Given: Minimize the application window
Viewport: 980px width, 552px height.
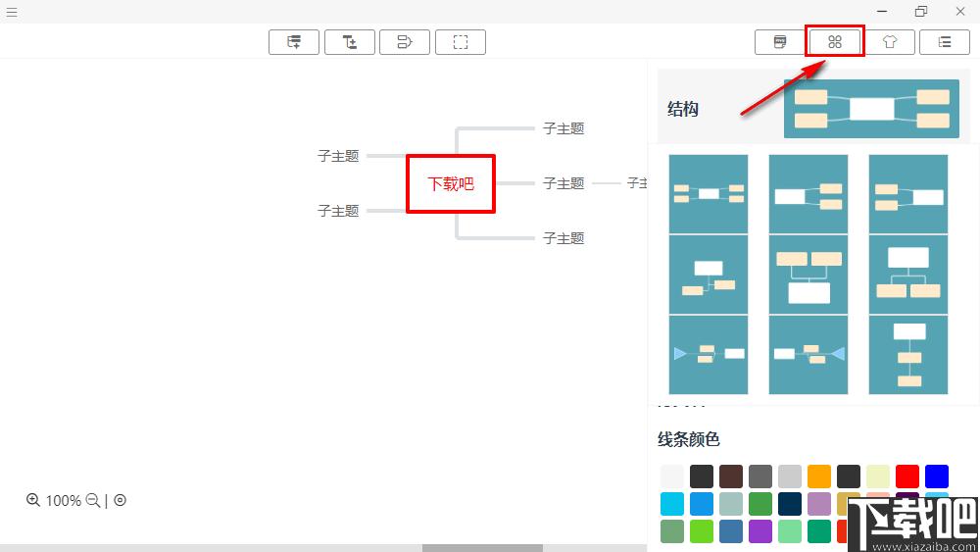Looking at the screenshot, I should pyautogui.click(x=882, y=11).
